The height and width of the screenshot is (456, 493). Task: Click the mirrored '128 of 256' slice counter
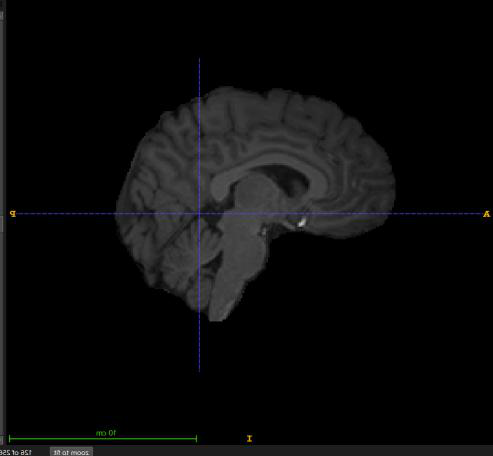pos(16,452)
